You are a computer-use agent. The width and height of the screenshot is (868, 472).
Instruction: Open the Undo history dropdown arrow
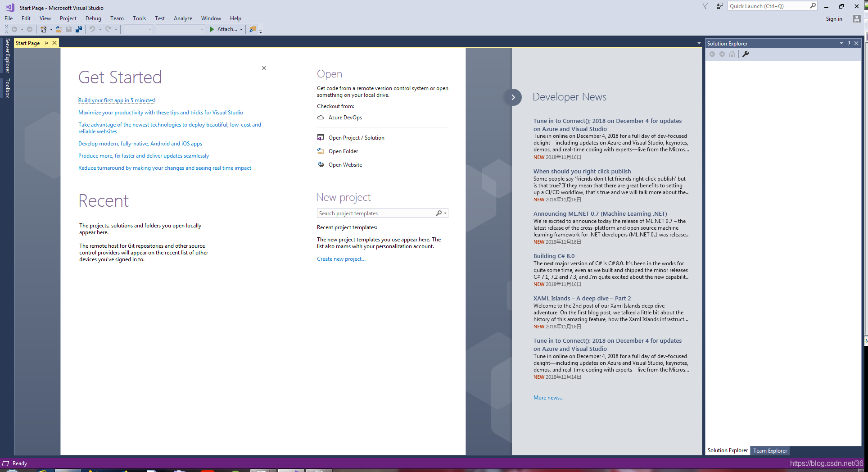[x=100, y=29]
